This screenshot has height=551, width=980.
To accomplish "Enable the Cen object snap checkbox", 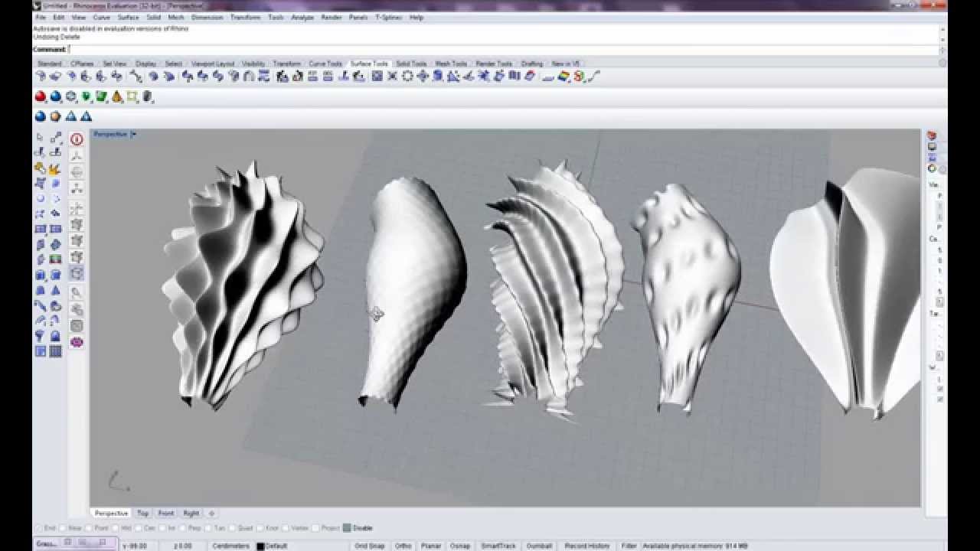I will [x=139, y=528].
